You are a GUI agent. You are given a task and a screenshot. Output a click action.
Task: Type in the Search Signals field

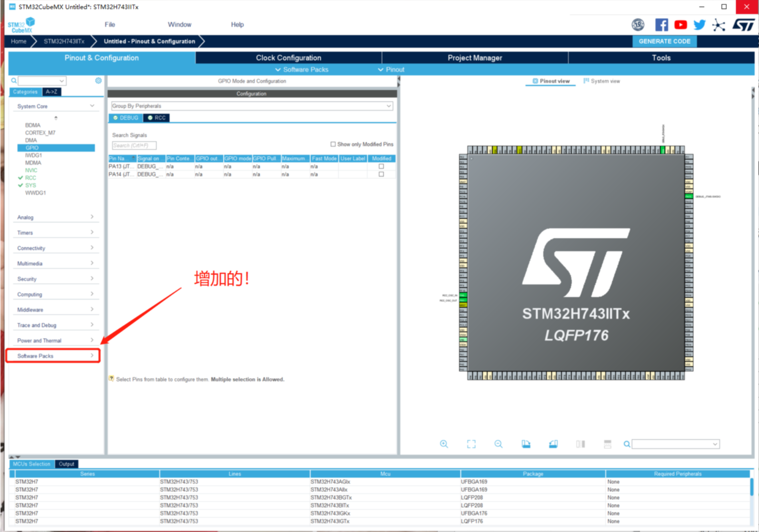(x=133, y=145)
